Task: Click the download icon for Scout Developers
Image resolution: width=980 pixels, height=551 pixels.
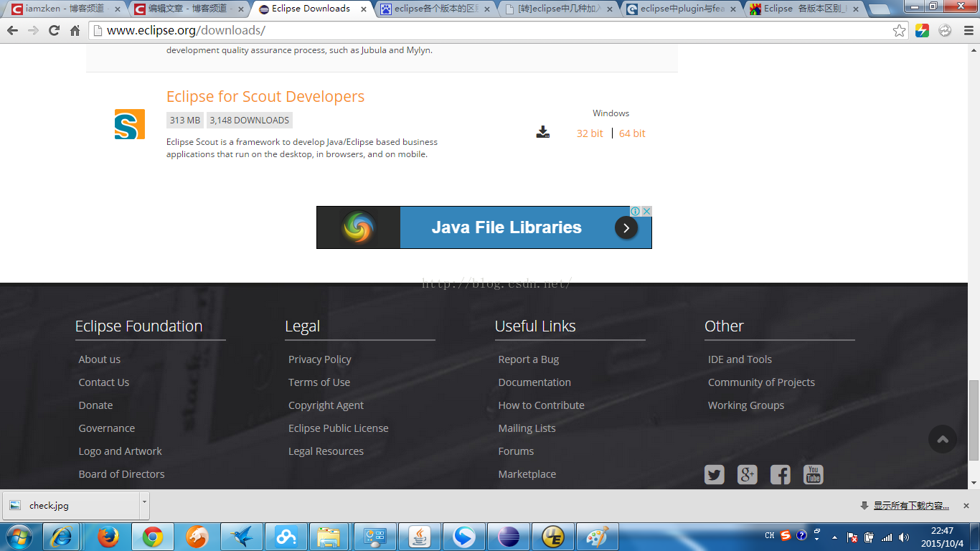Action: (x=543, y=132)
